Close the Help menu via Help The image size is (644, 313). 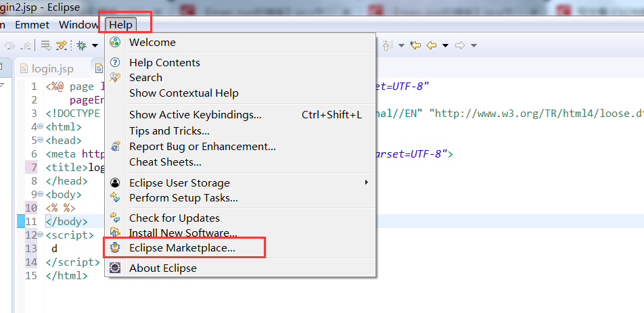(120, 24)
